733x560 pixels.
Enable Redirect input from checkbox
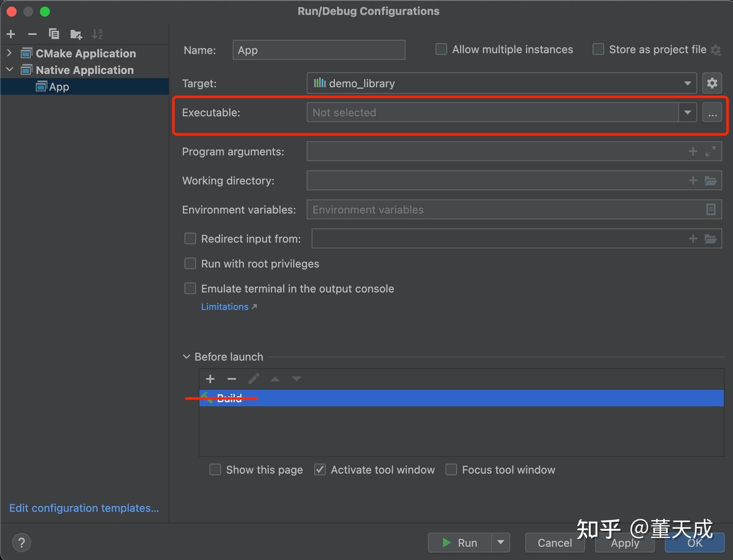tap(190, 238)
